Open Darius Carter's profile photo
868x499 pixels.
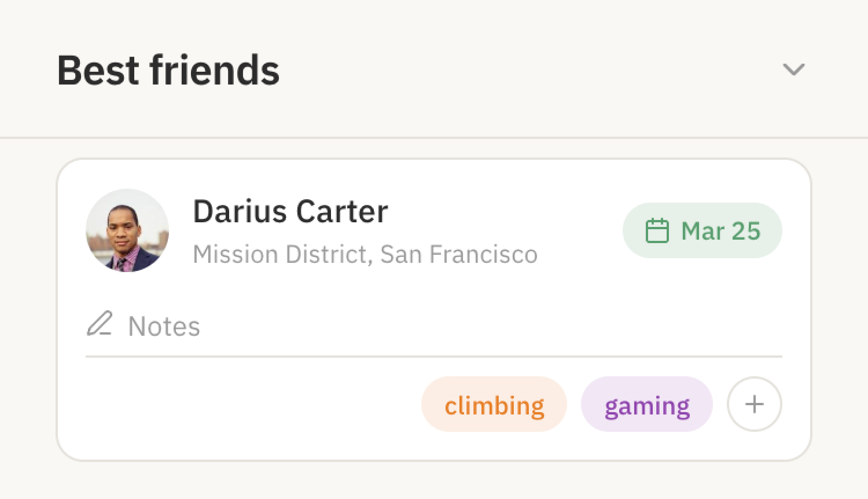[x=127, y=230]
